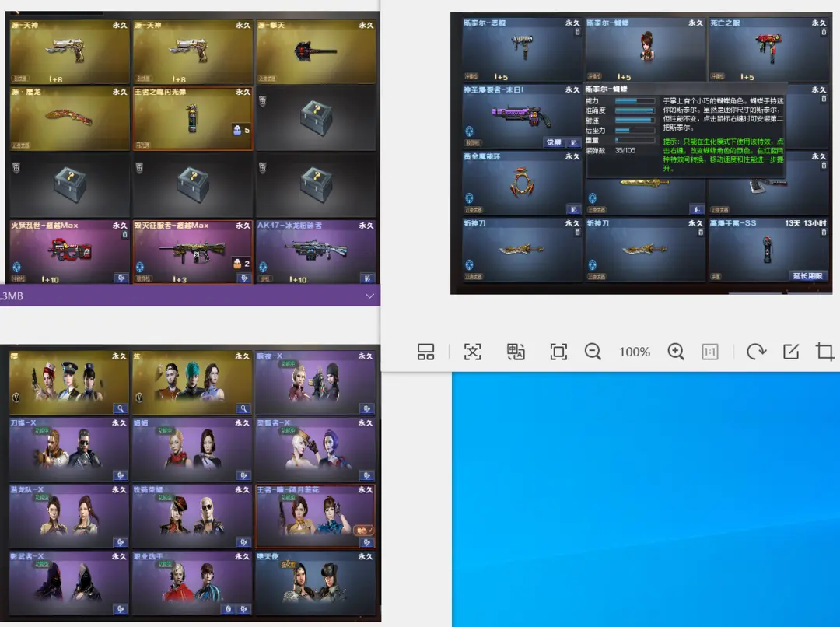Select the AK47-冰龙 weapon card
Viewport: 840px width, 627px height.
pyautogui.click(x=315, y=251)
